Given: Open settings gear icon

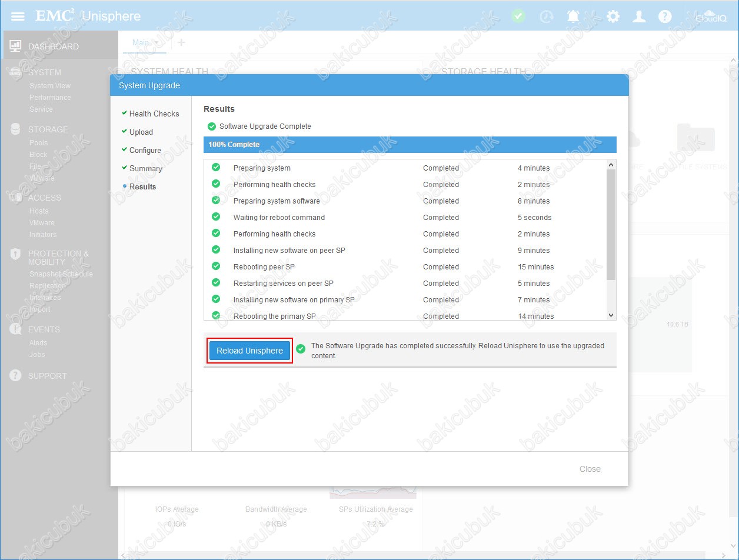Looking at the screenshot, I should [613, 16].
